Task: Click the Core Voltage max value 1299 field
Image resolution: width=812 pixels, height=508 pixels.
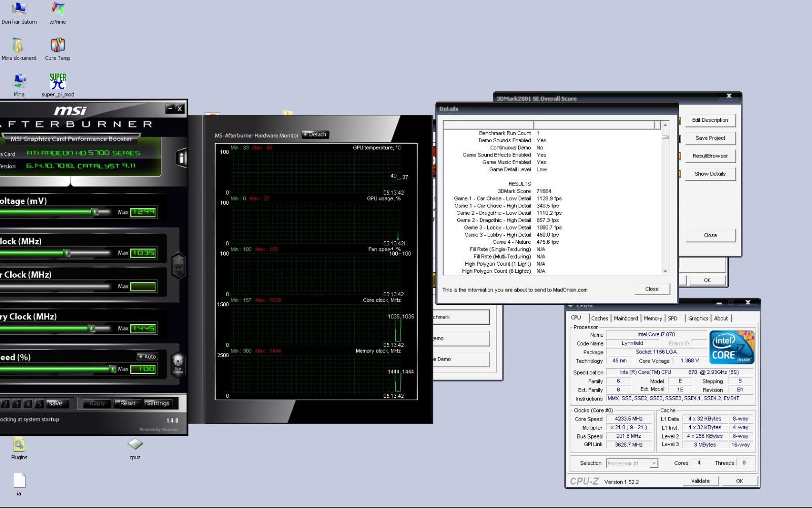Action: (x=143, y=212)
